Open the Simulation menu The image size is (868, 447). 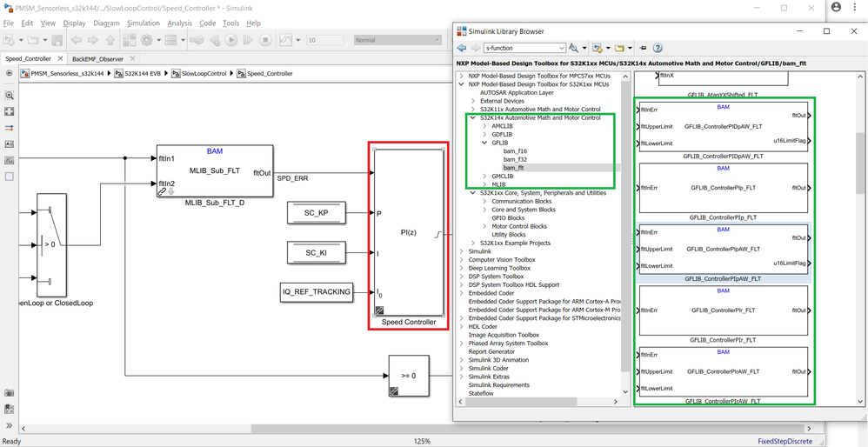[x=144, y=23]
